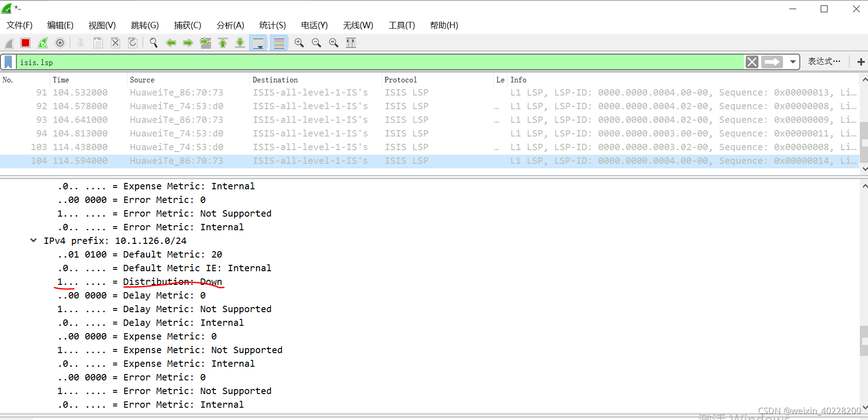Image resolution: width=868 pixels, height=420 pixels.
Task: Sort by the Info column header
Action: 683,80
